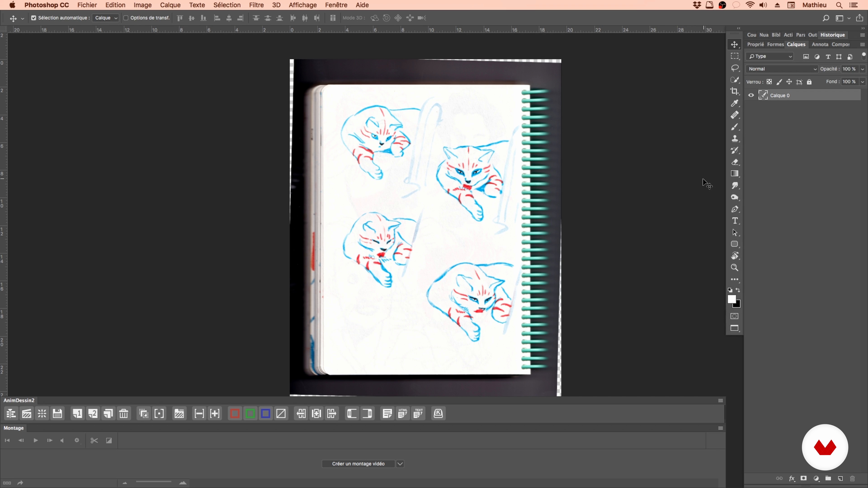Toggle lock image pixels brush icon
Screen dimensions: 868x488
click(x=779, y=82)
